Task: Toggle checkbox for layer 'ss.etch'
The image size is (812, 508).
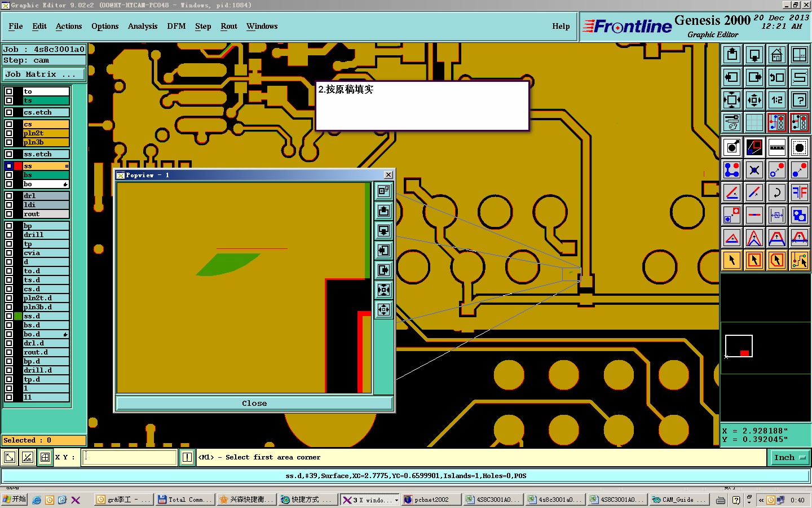Action: click(9, 154)
